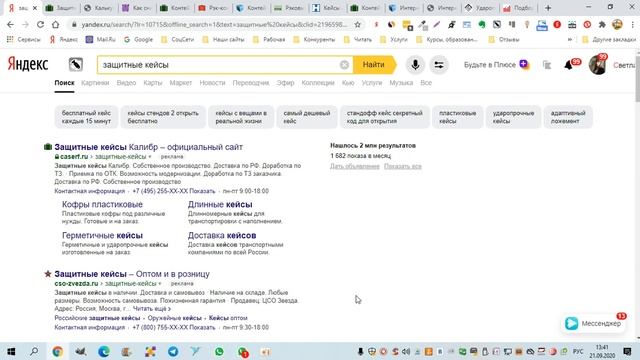Screen dimensions: 640x360
Task: Open the user profile avatar
Action: pos(598,65)
